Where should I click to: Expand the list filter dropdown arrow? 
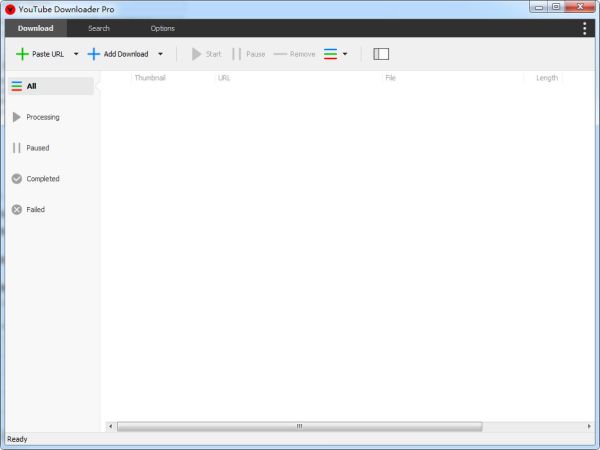[x=345, y=54]
